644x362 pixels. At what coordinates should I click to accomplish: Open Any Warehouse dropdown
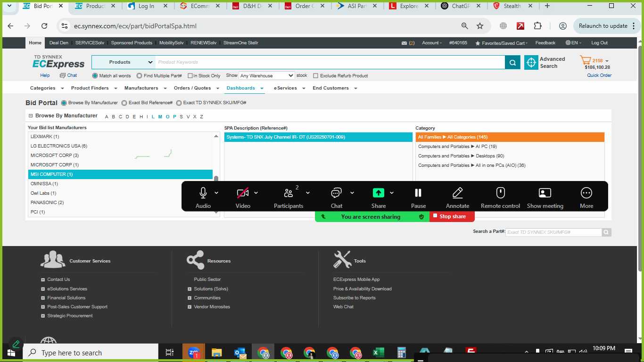267,75
